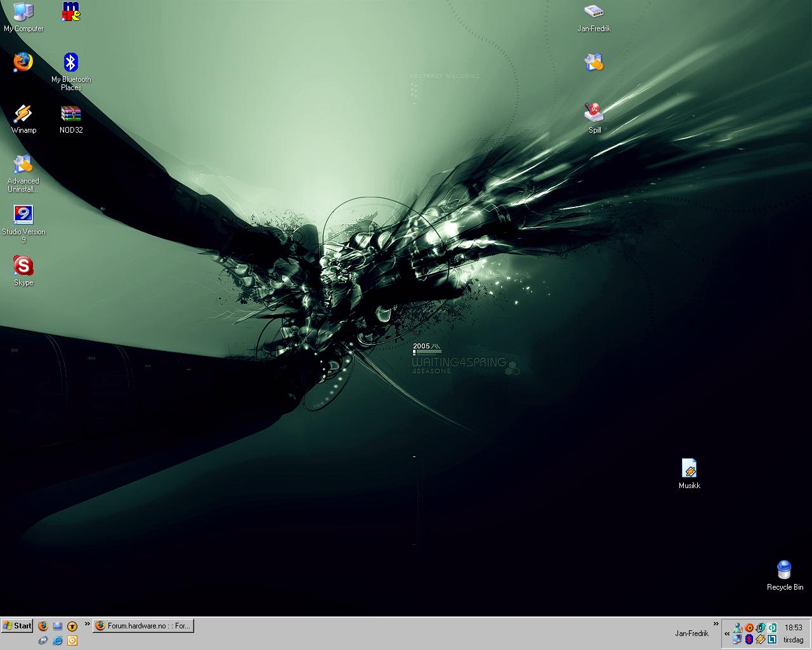Launch Internet Explorer from Quick Launch
Image resolution: width=812 pixels, height=650 pixels.
(x=58, y=640)
